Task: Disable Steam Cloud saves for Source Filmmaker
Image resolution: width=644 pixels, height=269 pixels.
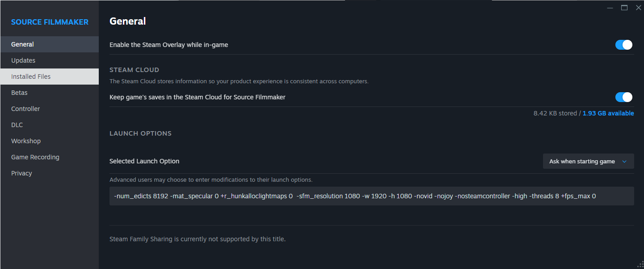Action: (x=623, y=97)
